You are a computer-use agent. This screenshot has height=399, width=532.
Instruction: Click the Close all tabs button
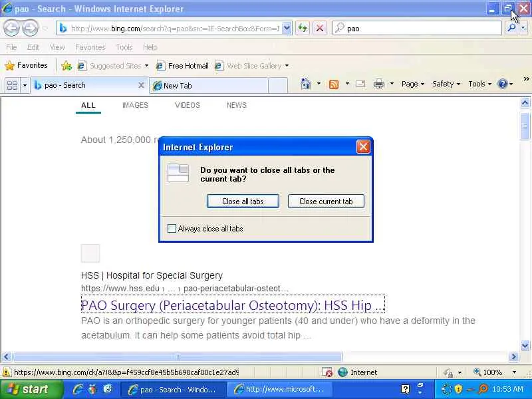point(243,201)
